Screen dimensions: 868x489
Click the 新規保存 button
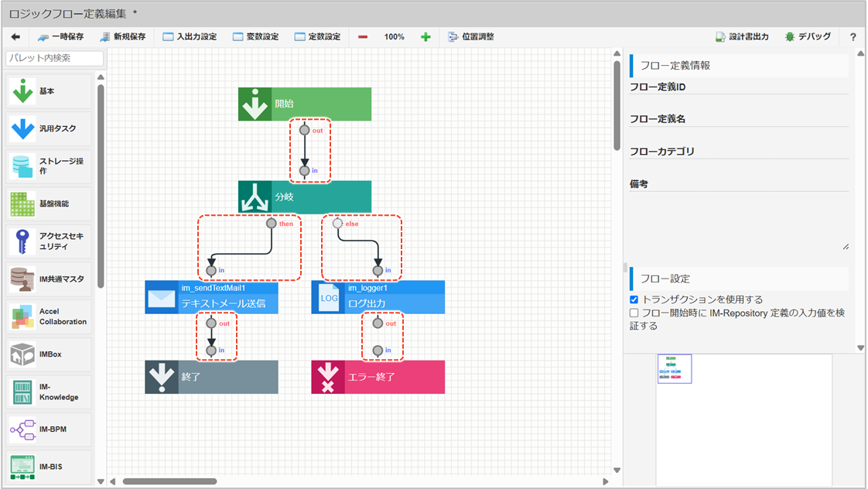123,36
